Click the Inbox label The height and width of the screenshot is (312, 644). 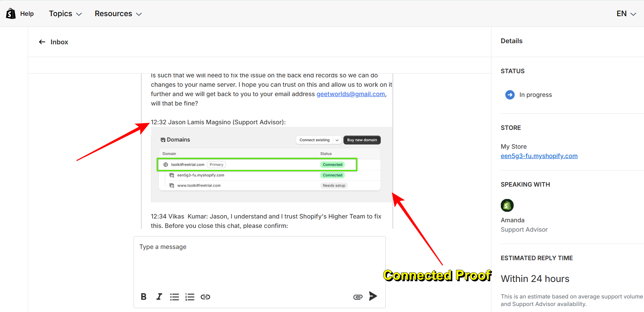(x=59, y=42)
